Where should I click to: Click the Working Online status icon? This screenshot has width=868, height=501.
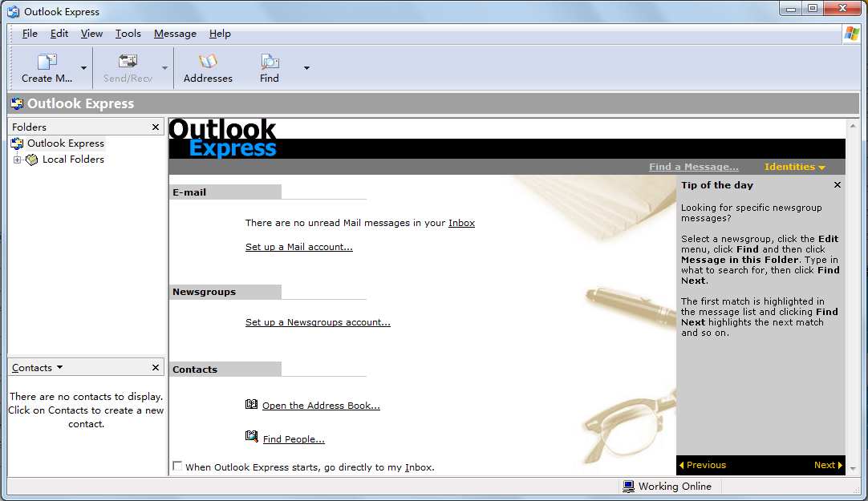628,487
